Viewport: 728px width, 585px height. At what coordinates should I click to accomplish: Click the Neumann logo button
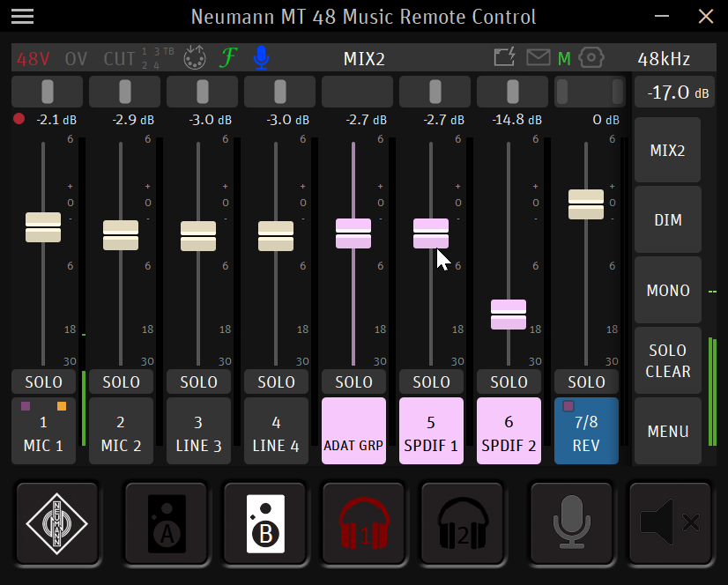(x=57, y=523)
